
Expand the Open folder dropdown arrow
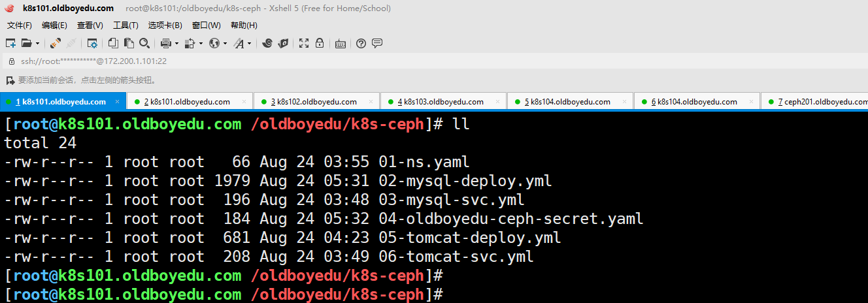tap(37, 44)
